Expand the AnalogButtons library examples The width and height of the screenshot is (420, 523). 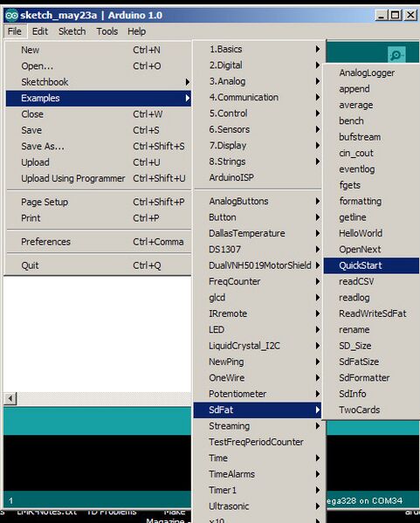point(258,201)
